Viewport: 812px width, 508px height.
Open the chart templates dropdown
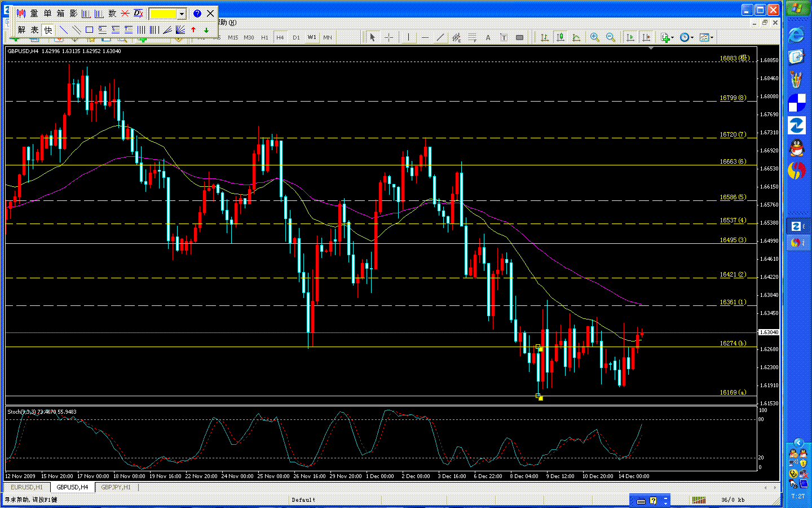707,37
